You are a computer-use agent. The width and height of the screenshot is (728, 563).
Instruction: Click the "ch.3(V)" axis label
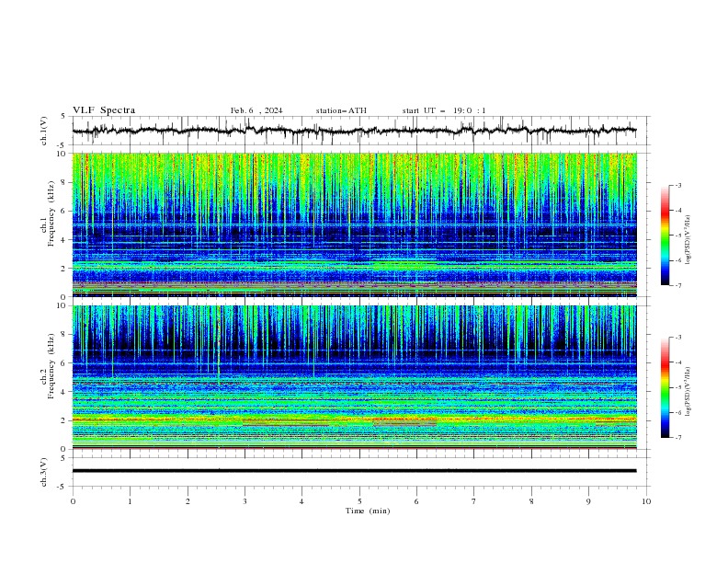(x=44, y=472)
